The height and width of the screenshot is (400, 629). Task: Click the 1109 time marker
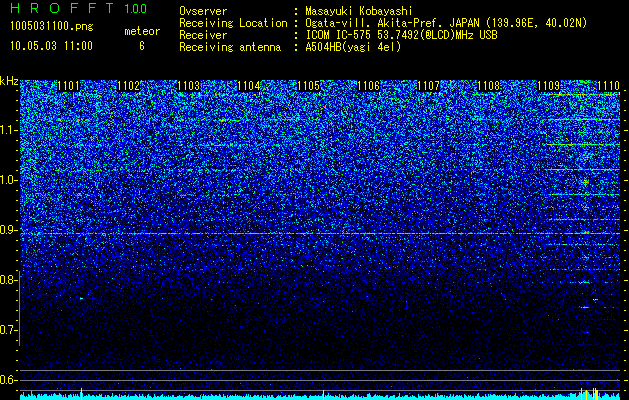click(x=548, y=86)
